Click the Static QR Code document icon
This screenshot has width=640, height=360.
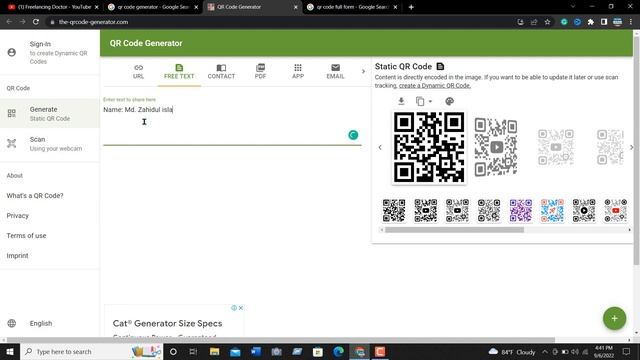[x=440, y=67]
